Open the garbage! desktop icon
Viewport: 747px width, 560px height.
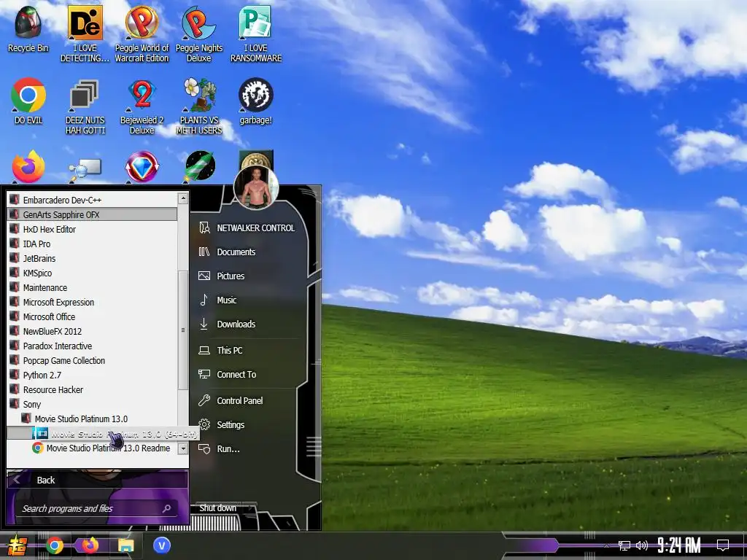[x=256, y=101]
